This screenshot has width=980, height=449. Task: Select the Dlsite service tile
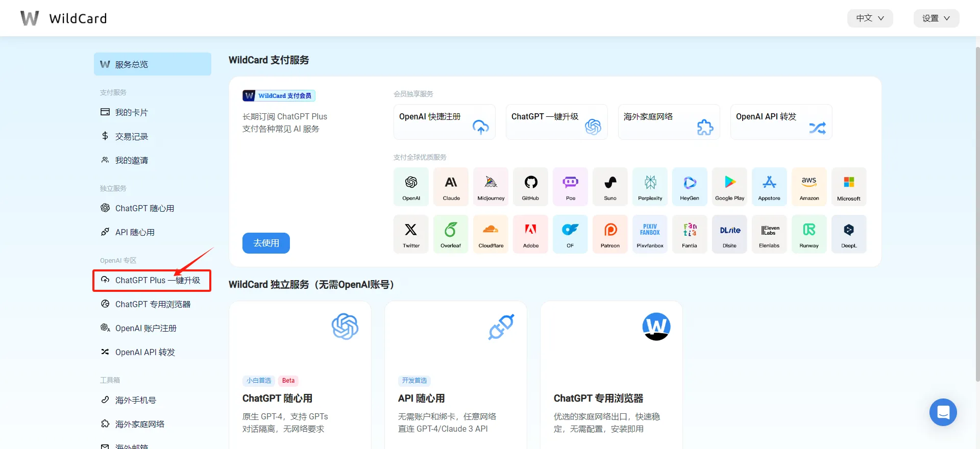(x=729, y=234)
